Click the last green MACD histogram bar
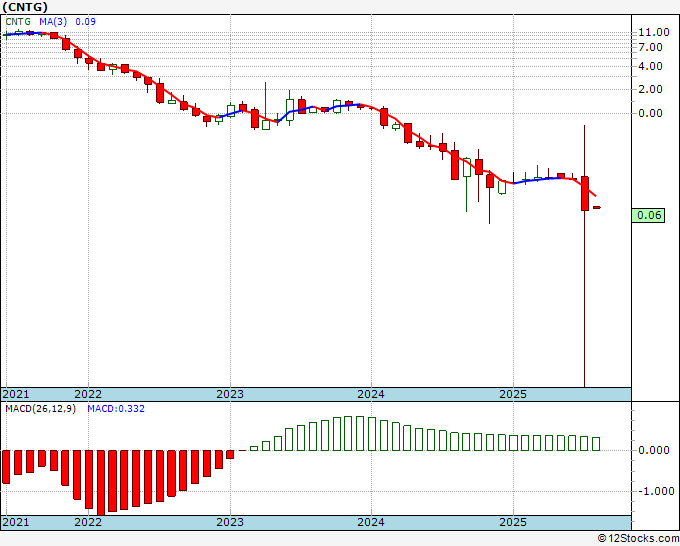680x546 pixels. coord(596,444)
